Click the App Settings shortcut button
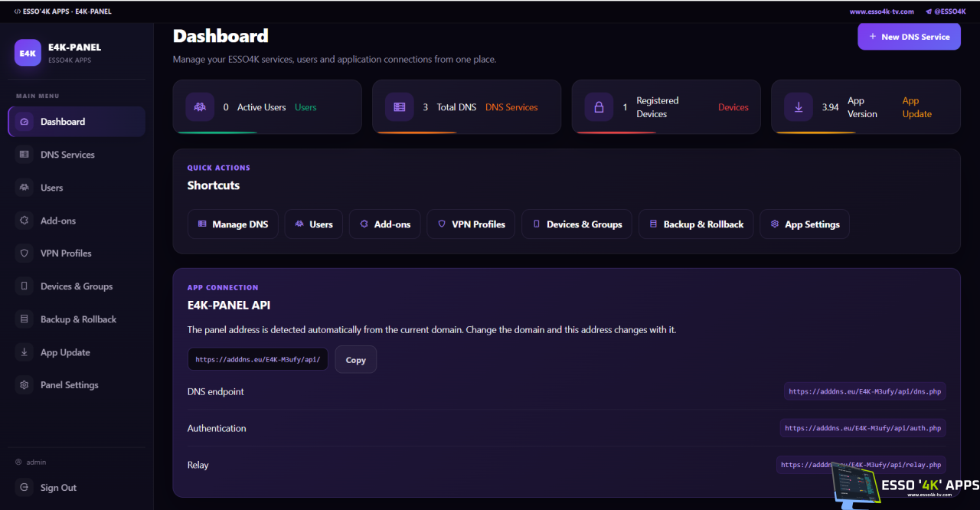 click(805, 224)
